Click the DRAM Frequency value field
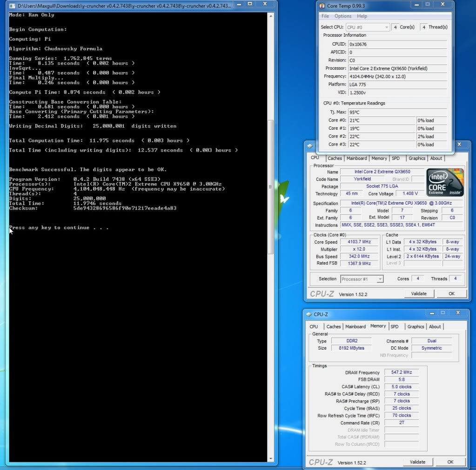Viewport: 476px width, 470px height. 401,372
